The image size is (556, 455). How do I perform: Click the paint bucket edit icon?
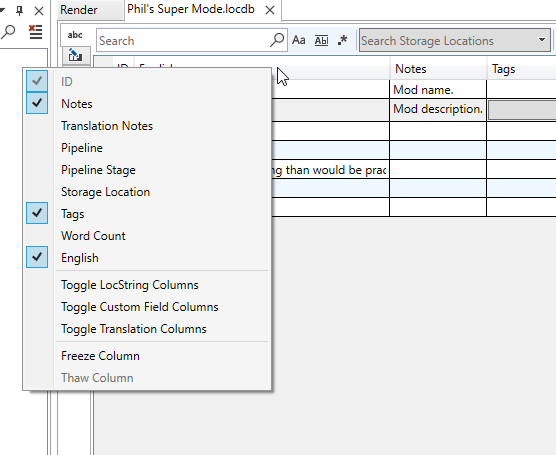point(76,55)
